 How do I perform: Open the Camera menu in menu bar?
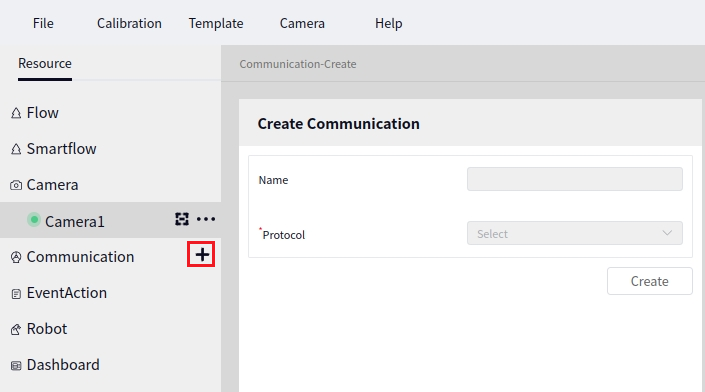click(302, 23)
